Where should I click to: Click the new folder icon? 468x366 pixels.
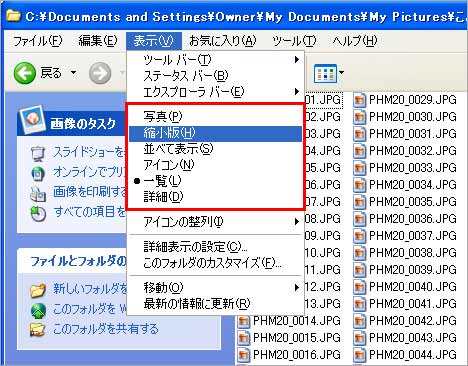click(38, 290)
